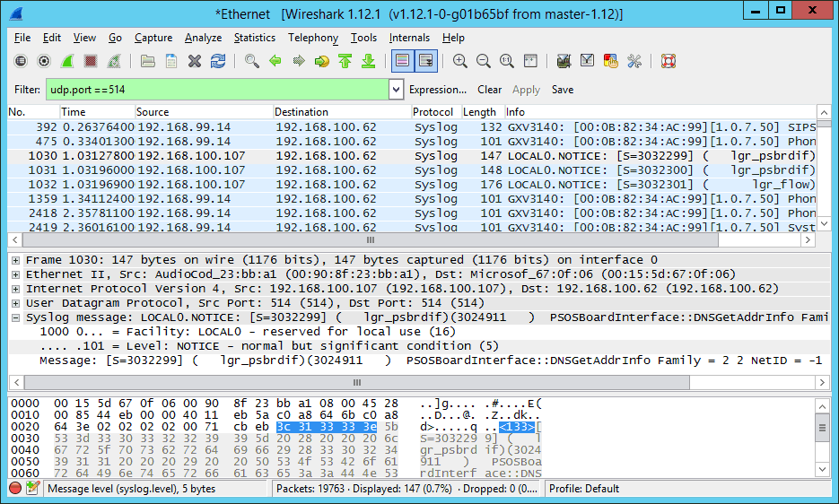
Task: Open the Telephony menu
Action: (313, 38)
